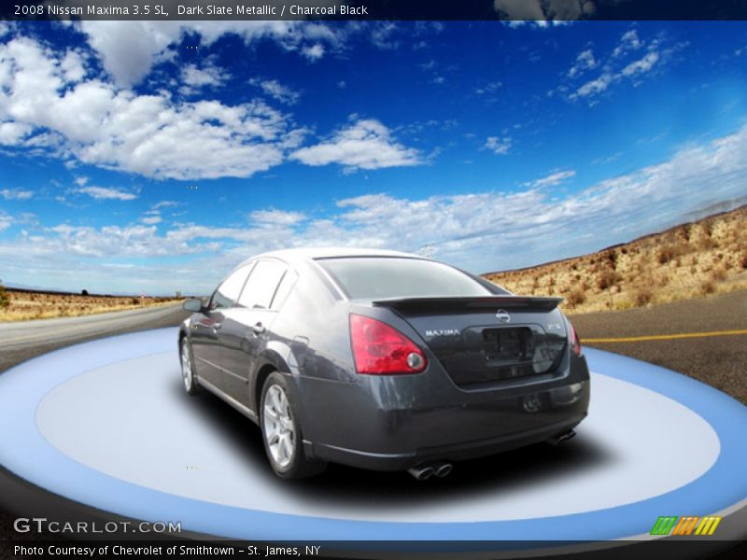Toggle the Charcoal Black interior label

click(331, 10)
